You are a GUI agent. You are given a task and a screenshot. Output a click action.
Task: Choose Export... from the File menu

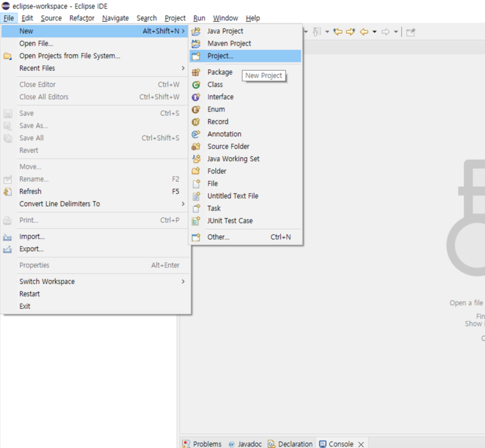click(x=95, y=249)
